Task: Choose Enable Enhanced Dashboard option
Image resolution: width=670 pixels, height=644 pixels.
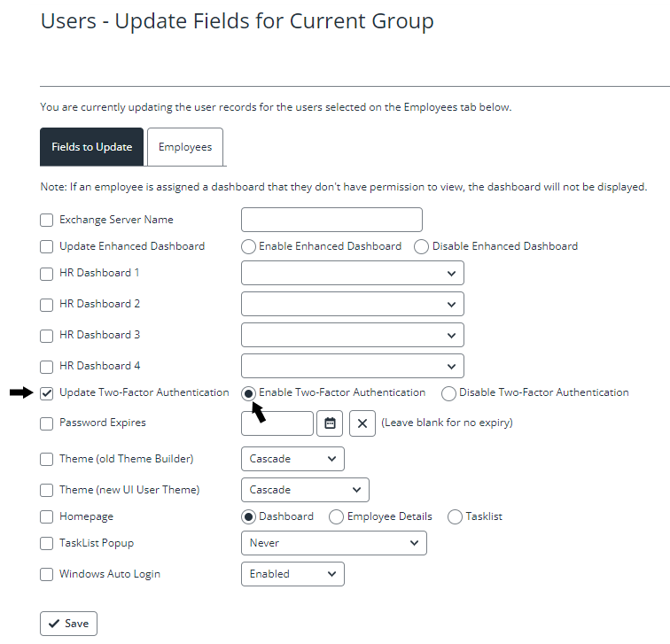Action: (x=248, y=246)
